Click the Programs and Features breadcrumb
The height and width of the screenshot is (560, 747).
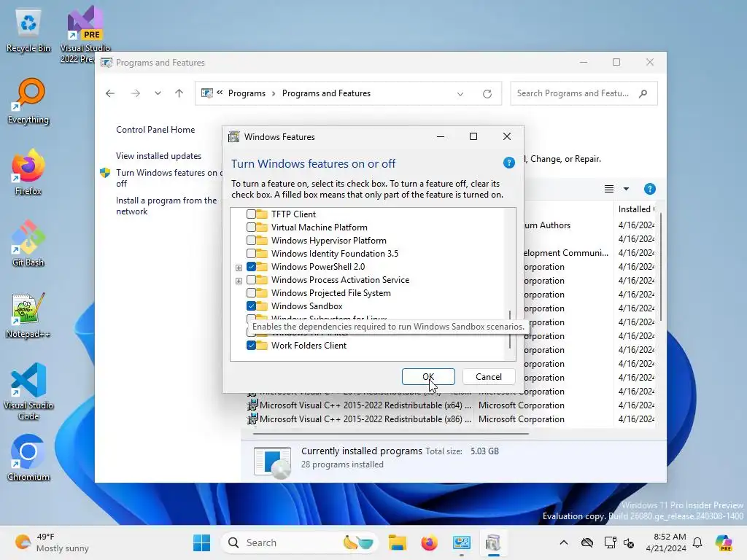(x=326, y=93)
